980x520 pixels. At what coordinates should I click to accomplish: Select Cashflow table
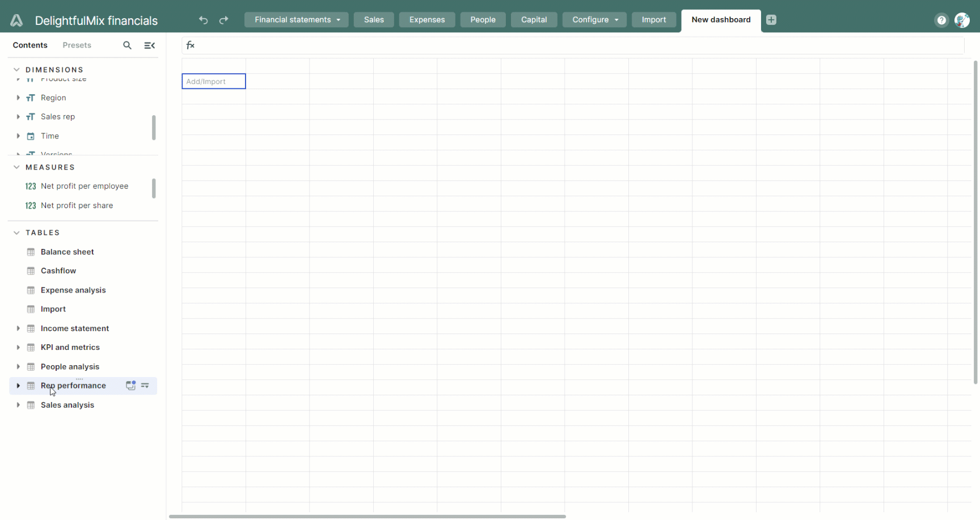(x=58, y=271)
